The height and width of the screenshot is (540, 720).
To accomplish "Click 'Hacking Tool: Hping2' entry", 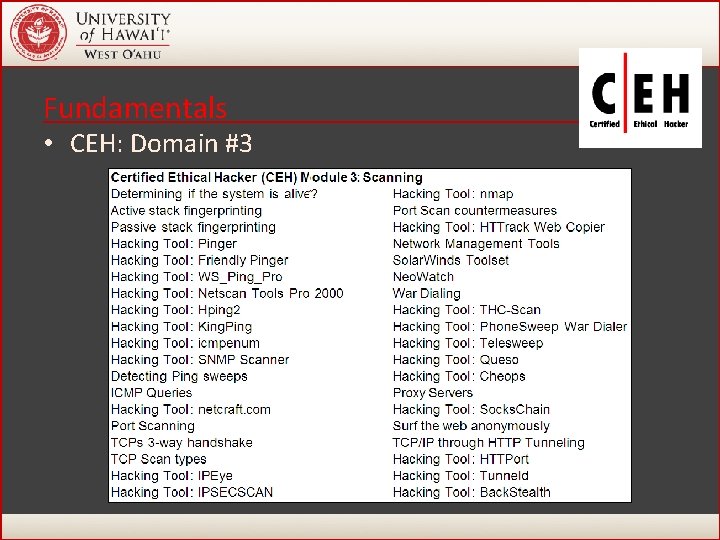I will pyautogui.click(x=175, y=310).
